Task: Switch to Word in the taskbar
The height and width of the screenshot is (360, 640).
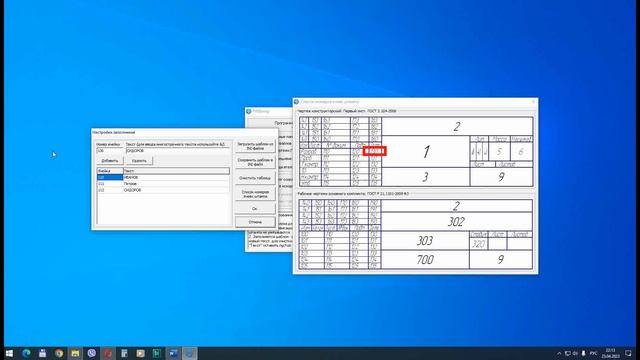Action: pyautogui.click(x=173, y=353)
